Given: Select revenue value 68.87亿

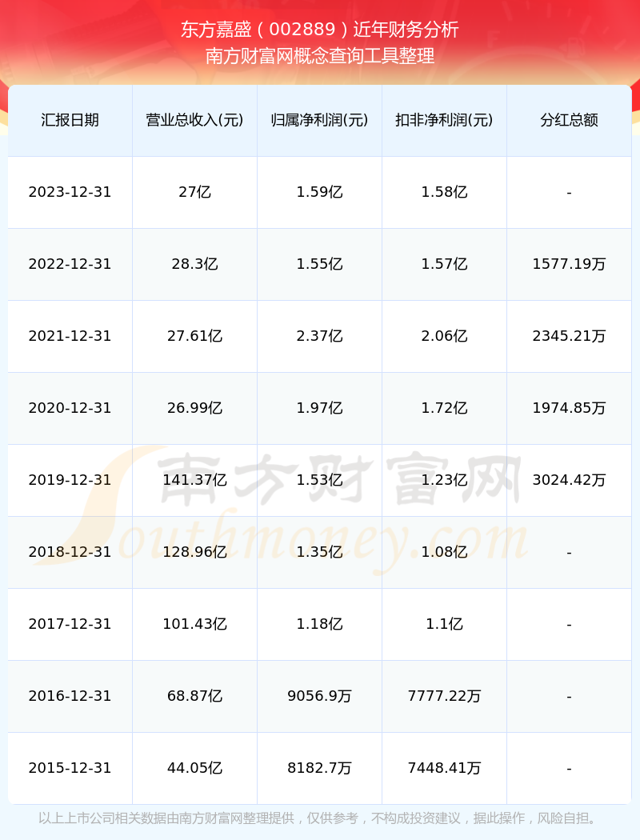Looking at the screenshot, I should click(194, 697).
